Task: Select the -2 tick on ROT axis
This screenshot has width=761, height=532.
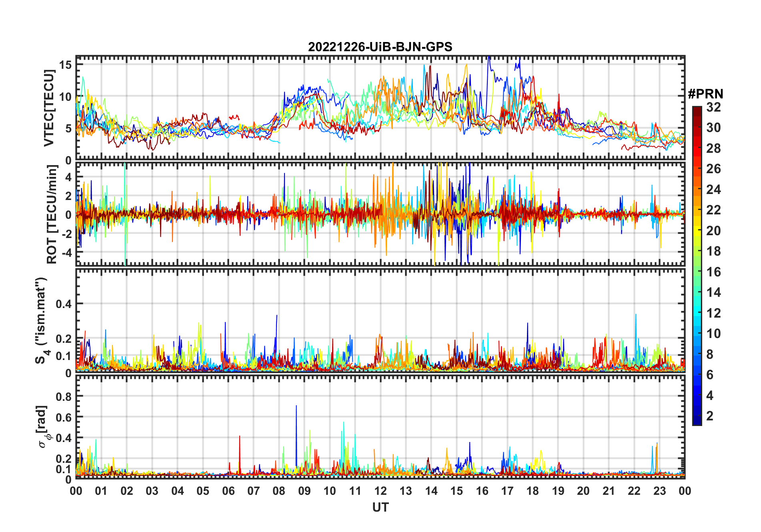Action: (66, 234)
